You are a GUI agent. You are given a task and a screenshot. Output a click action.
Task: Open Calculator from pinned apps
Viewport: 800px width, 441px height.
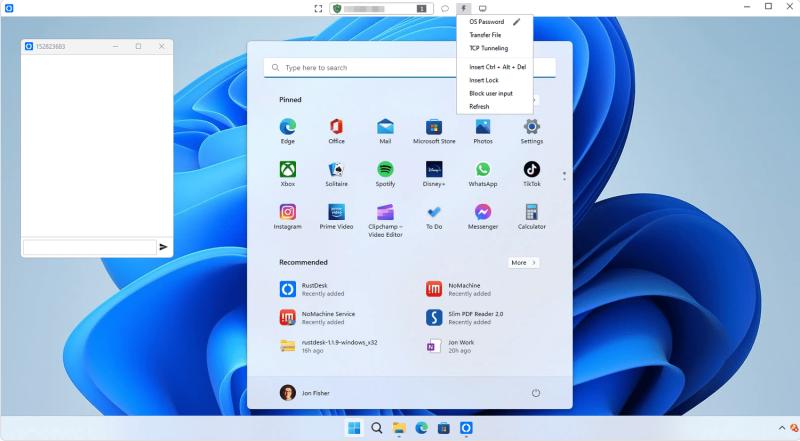click(532, 217)
